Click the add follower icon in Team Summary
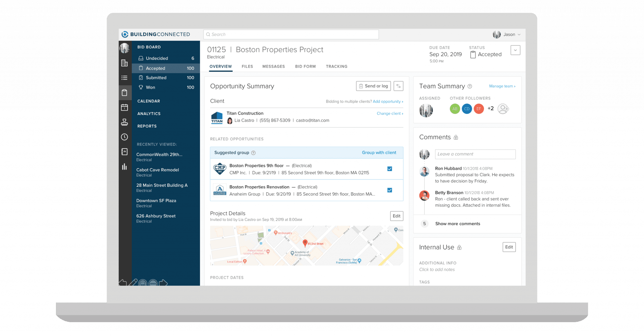Viewport: 644px width, 336px height. (503, 109)
